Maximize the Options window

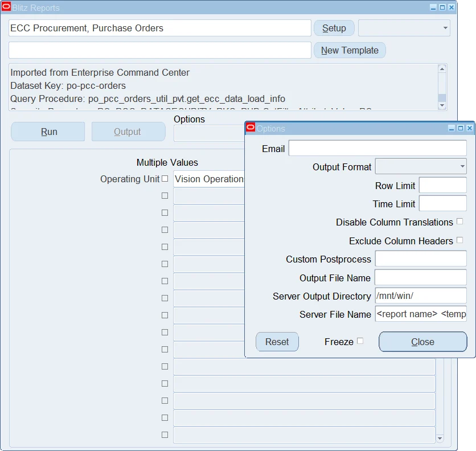(x=461, y=128)
